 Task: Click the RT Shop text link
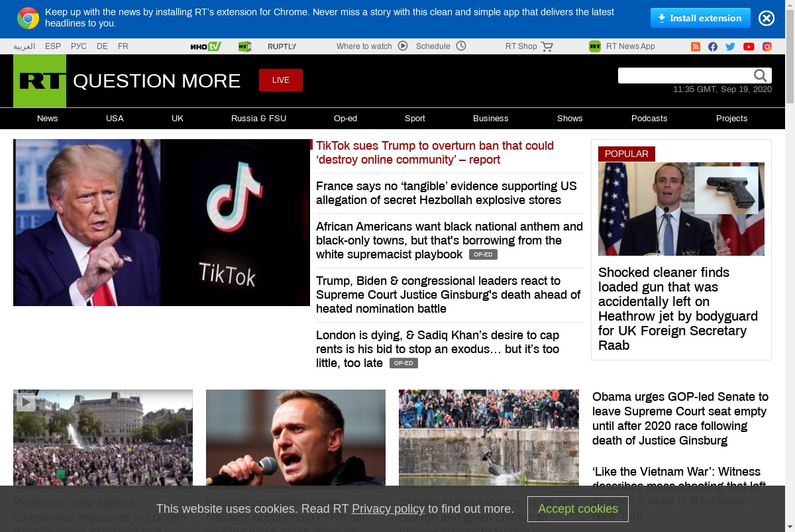pyautogui.click(x=521, y=46)
